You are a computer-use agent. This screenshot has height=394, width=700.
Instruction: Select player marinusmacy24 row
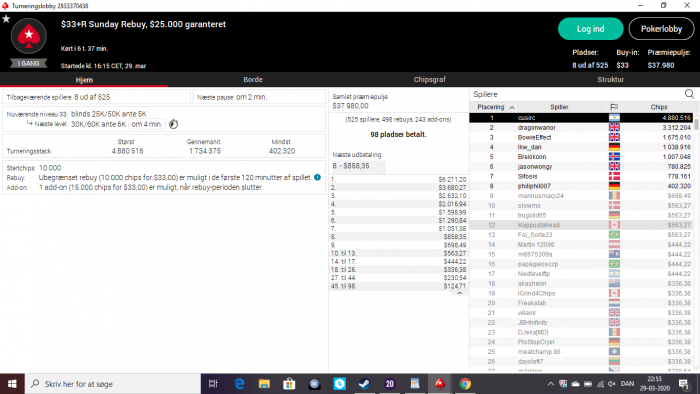pos(581,196)
